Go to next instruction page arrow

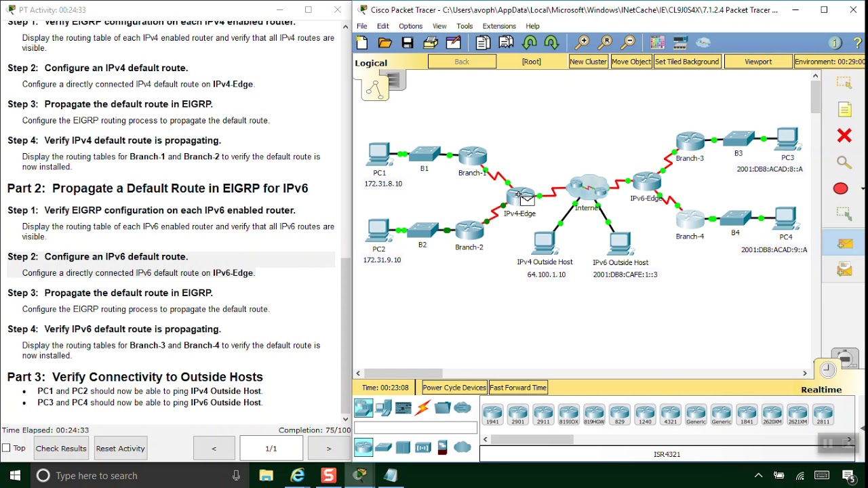[329, 449]
